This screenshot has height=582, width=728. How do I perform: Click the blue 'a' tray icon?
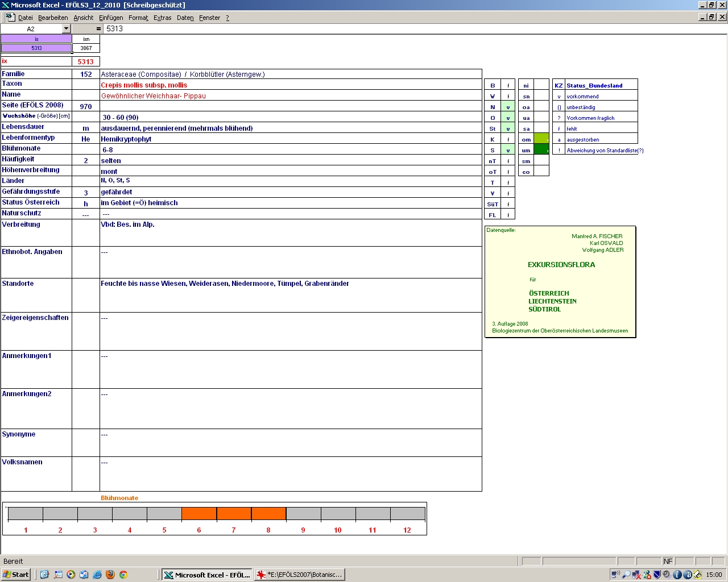tap(688, 575)
